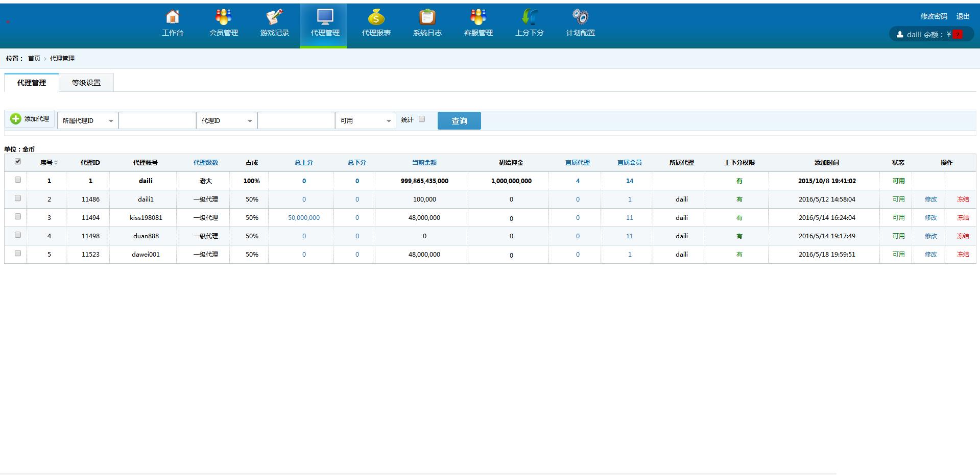
Task: Open the 工作台 home icon
Action: click(x=173, y=18)
